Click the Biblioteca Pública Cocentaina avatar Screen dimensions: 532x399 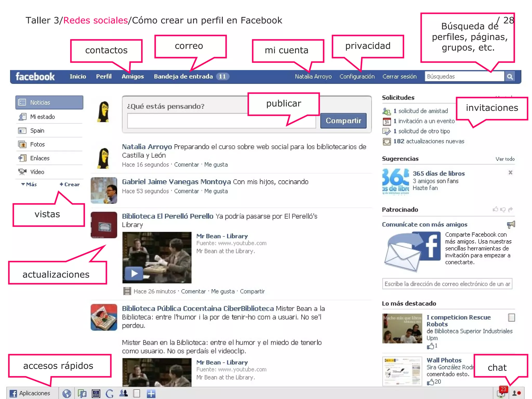click(104, 317)
